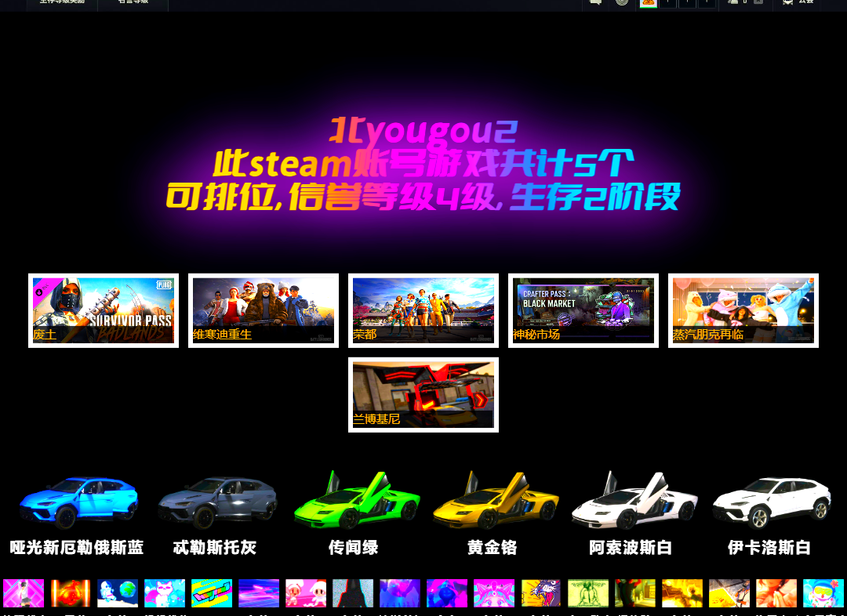The image size is (847, 616).
Task: Select the pink masked face icon
Action: (x=494, y=593)
